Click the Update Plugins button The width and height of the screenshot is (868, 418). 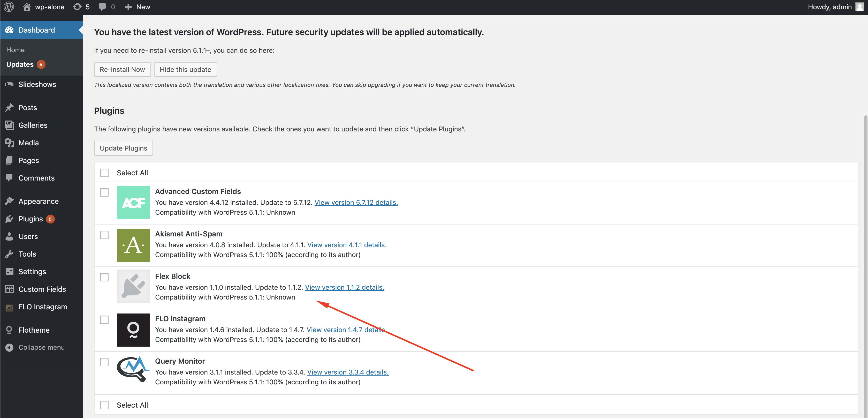(123, 148)
